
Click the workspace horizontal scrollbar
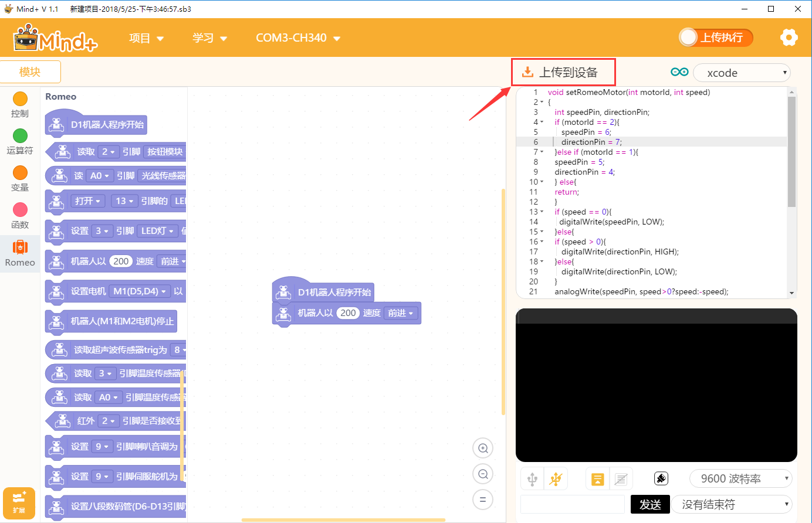343,519
